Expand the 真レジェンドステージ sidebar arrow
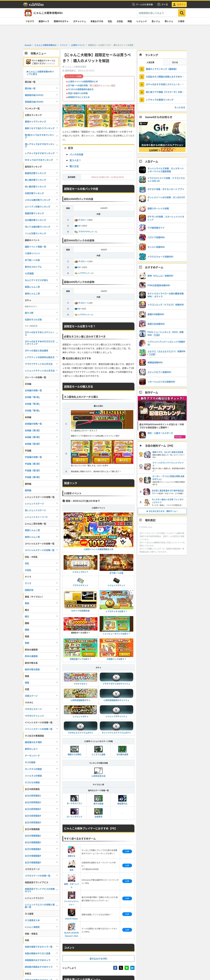The image size is (210, 980). coord(57,510)
